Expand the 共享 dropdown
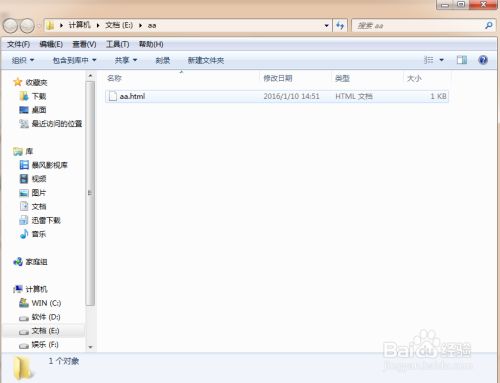Viewport: 500px width, 383px height. click(126, 60)
